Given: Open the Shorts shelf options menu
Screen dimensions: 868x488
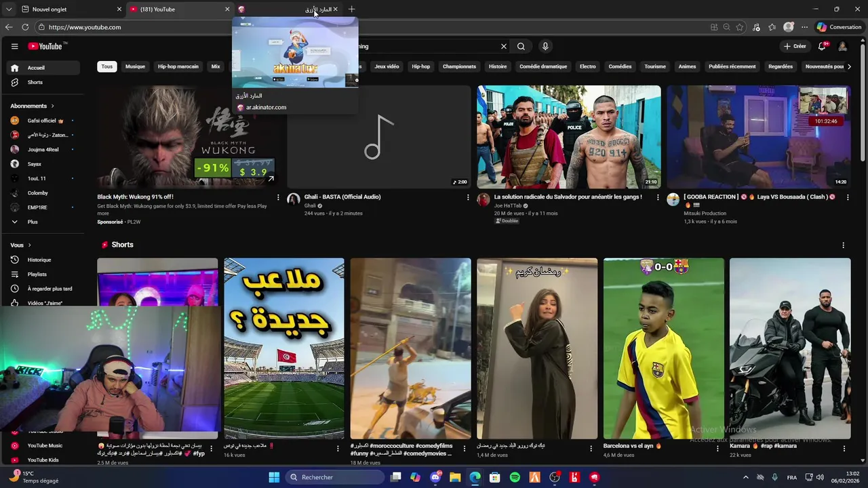Looking at the screenshot, I should [843, 245].
